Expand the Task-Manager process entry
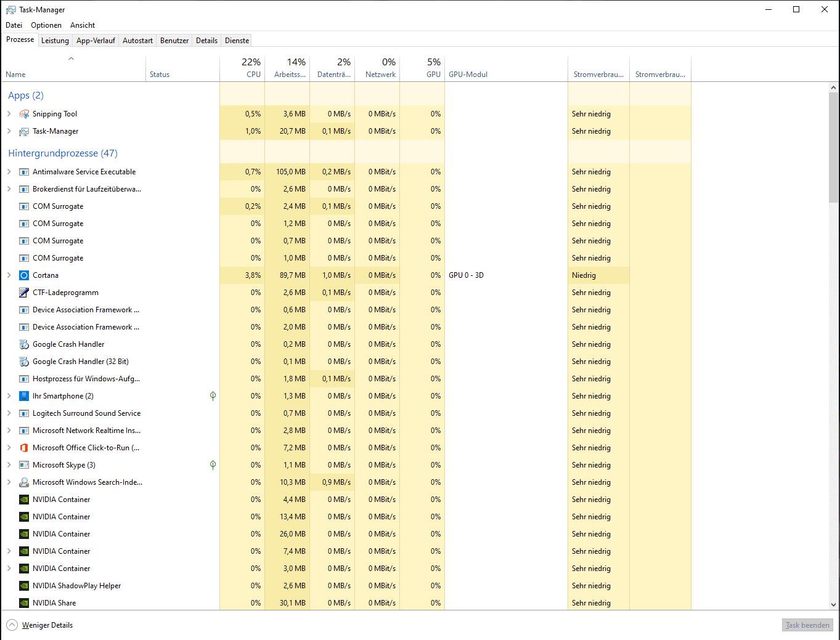 click(9, 131)
